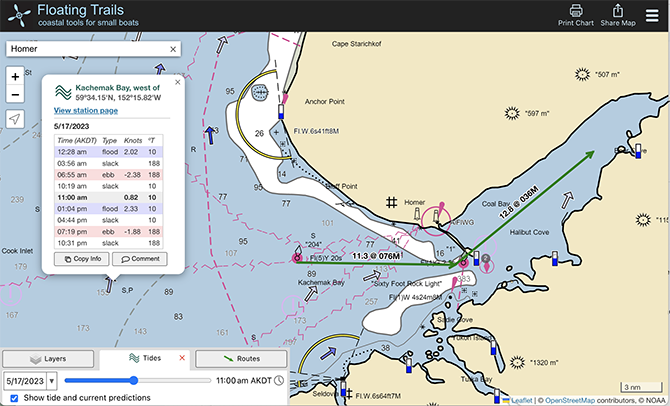
Task: Click the tide station marker at Tutka Bay
Action: (497, 396)
